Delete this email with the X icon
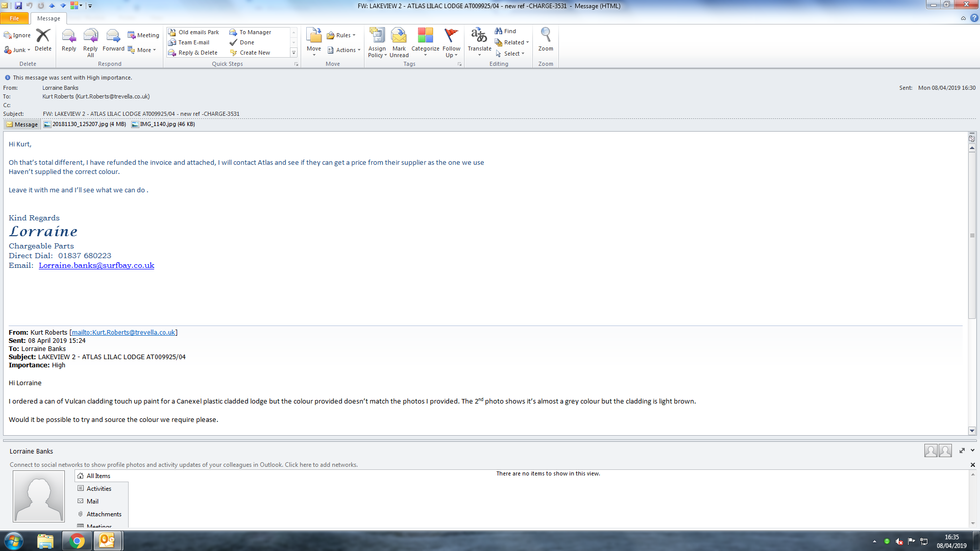980x551 pixels. [43, 36]
